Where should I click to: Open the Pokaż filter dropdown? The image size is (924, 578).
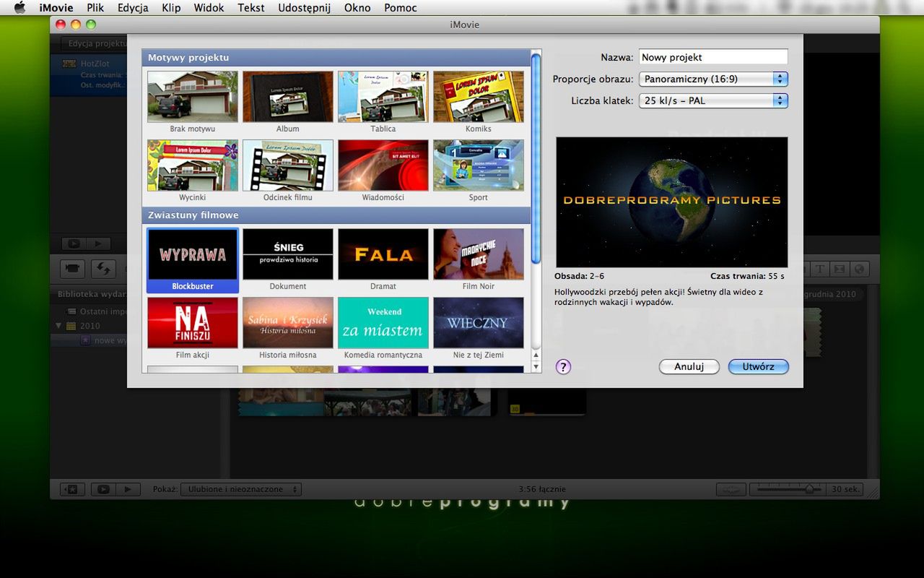[241, 489]
